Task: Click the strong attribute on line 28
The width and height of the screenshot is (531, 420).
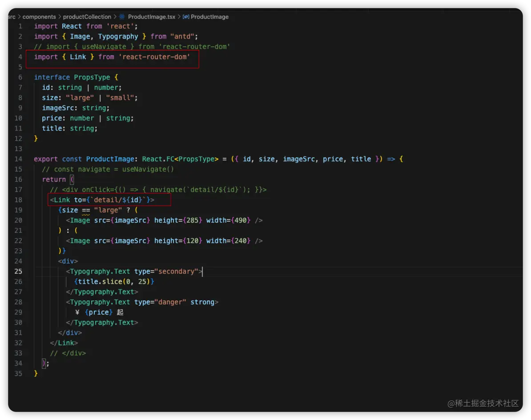Action: [202, 302]
